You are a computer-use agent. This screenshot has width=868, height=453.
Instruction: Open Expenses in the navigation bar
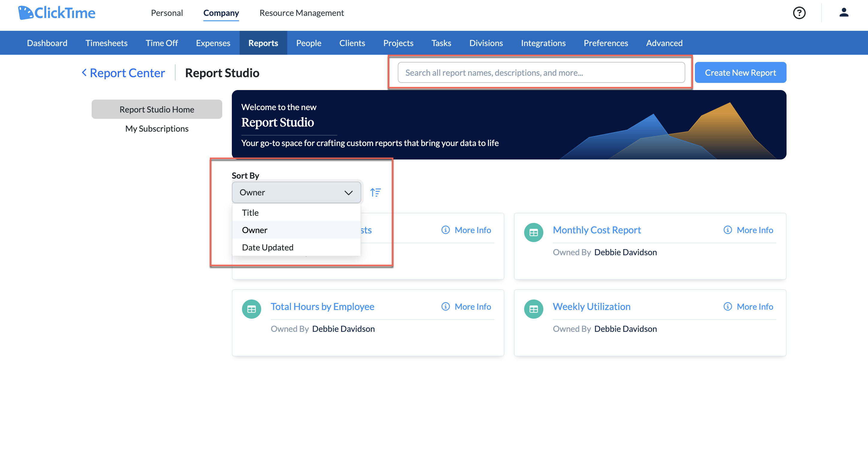click(x=213, y=43)
